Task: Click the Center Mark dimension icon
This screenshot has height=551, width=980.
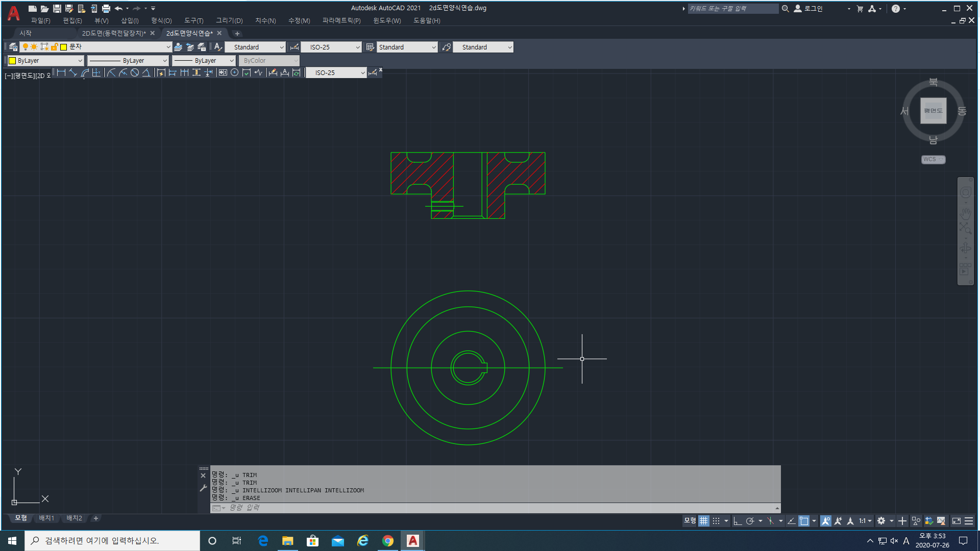Action: [x=234, y=73]
